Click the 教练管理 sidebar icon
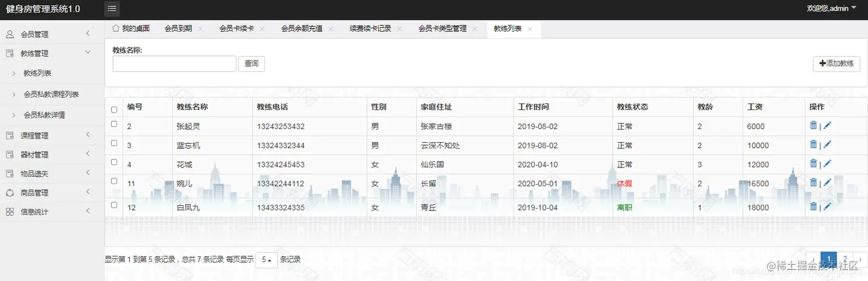The height and width of the screenshot is (281, 868). 10,53
